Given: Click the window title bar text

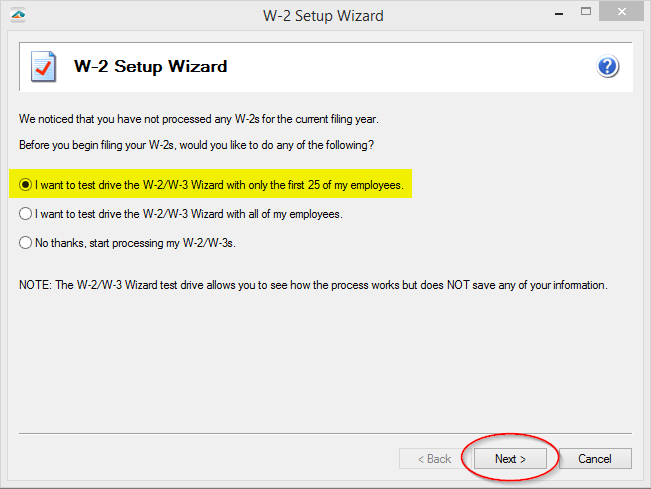Looking at the screenshot, I should pyautogui.click(x=323, y=16).
